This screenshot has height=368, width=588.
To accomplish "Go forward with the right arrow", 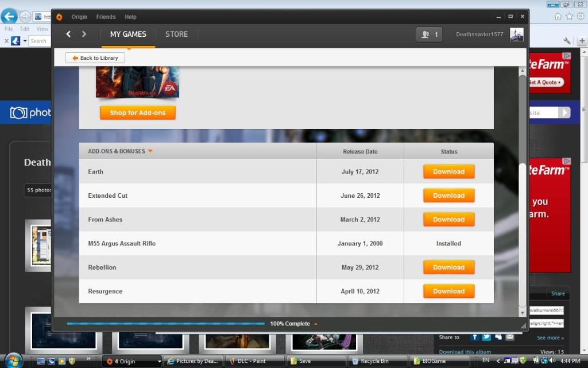I will pos(84,34).
